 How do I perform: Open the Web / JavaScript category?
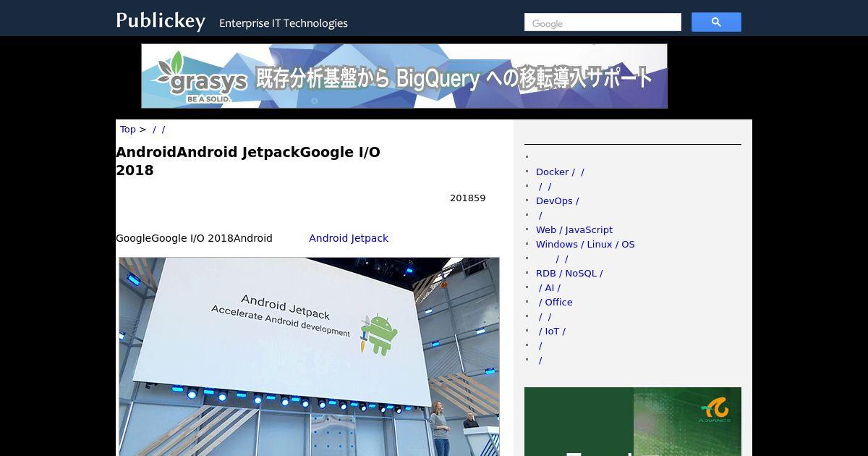pos(574,230)
